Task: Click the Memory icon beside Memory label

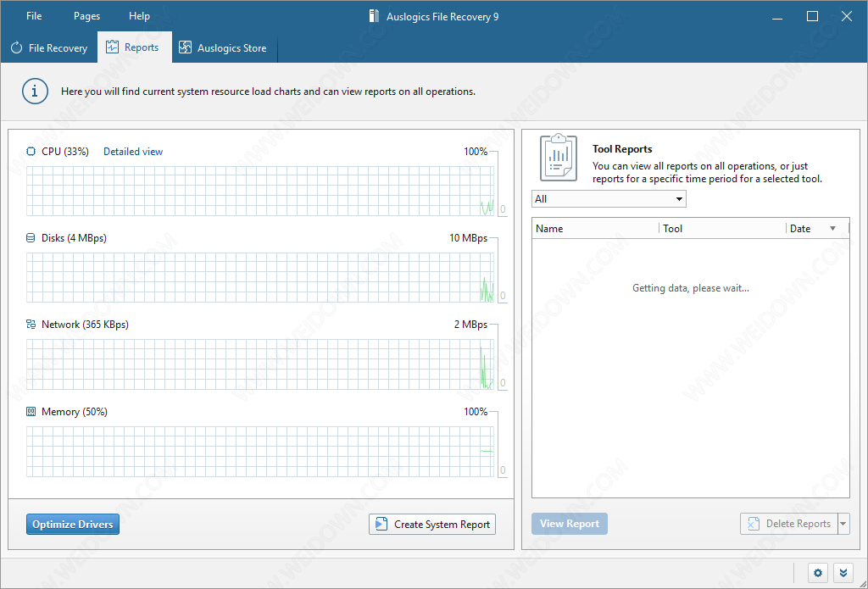Action: [x=31, y=412]
